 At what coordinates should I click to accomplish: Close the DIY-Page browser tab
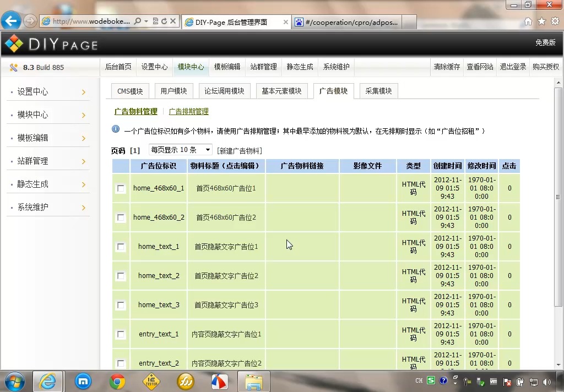(x=286, y=22)
